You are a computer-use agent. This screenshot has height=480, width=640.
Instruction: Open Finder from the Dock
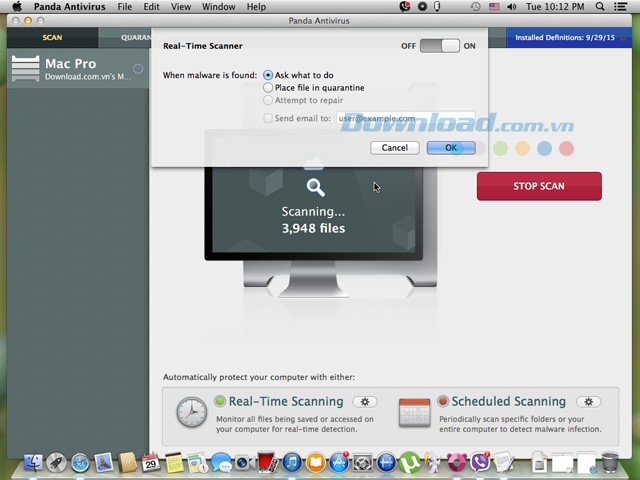click(33, 463)
